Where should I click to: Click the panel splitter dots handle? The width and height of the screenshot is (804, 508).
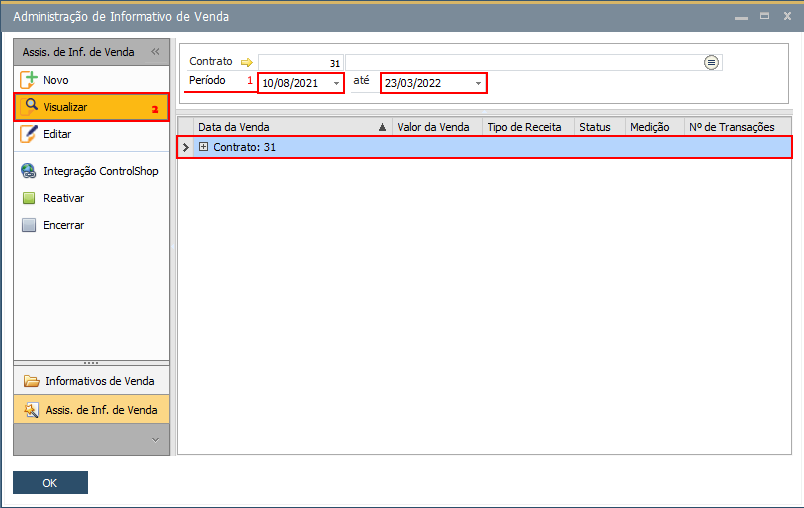tap(91, 363)
